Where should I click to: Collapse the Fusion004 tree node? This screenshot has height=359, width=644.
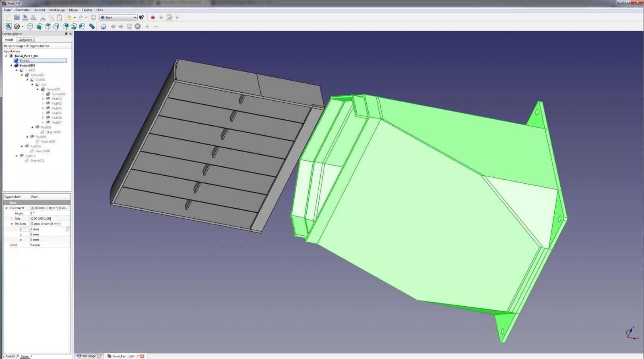click(x=11, y=65)
